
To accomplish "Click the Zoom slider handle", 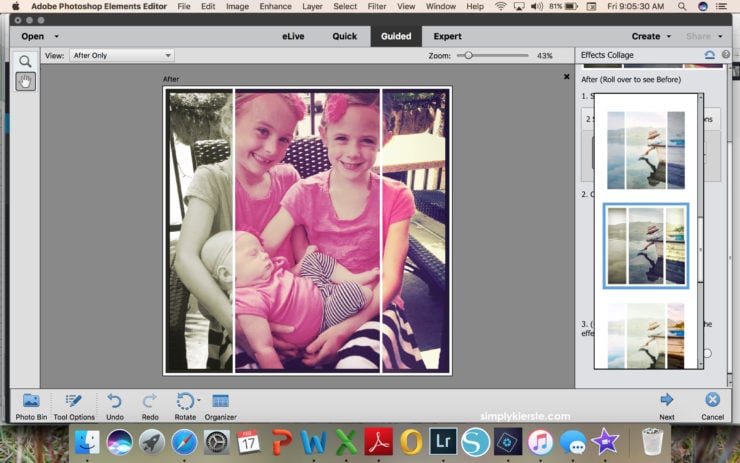I will (x=468, y=56).
